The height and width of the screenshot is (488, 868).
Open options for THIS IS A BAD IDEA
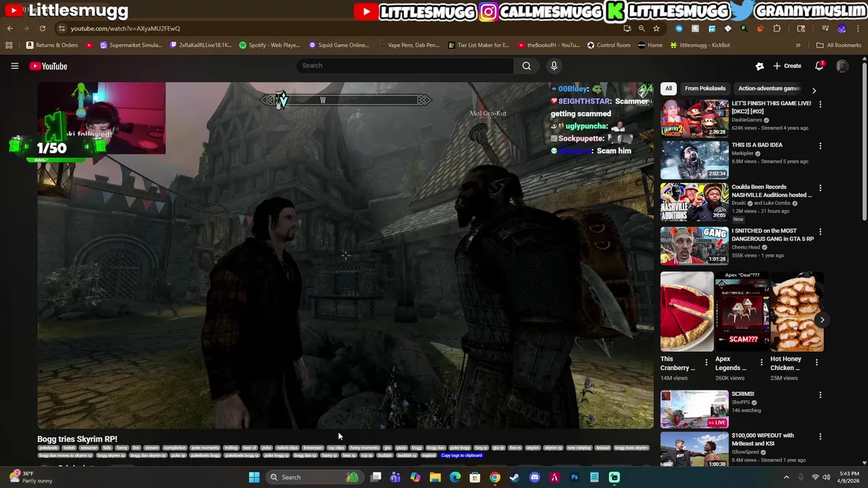coord(820,146)
